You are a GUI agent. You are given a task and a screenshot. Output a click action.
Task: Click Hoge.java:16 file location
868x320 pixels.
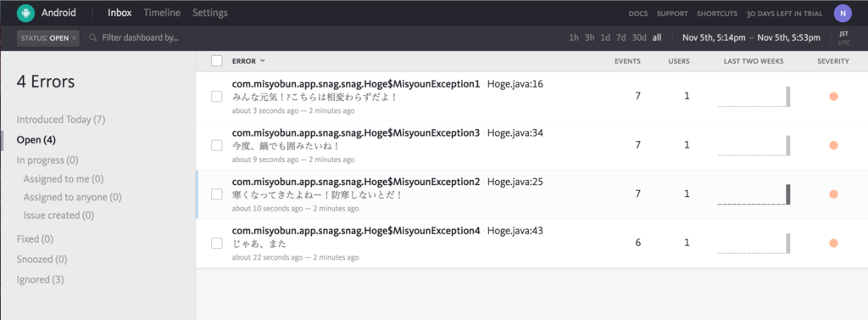pyautogui.click(x=515, y=84)
